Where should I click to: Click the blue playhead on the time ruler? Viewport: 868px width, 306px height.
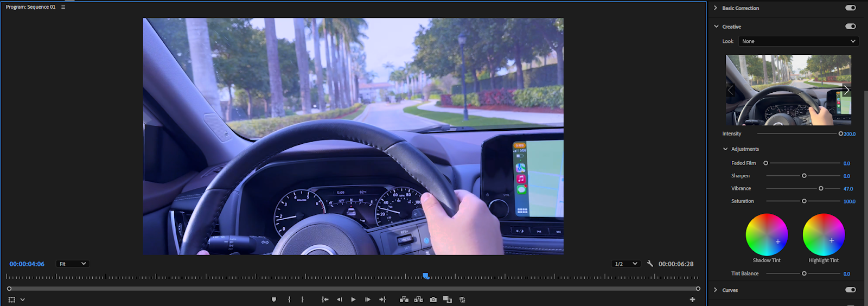point(426,276)
